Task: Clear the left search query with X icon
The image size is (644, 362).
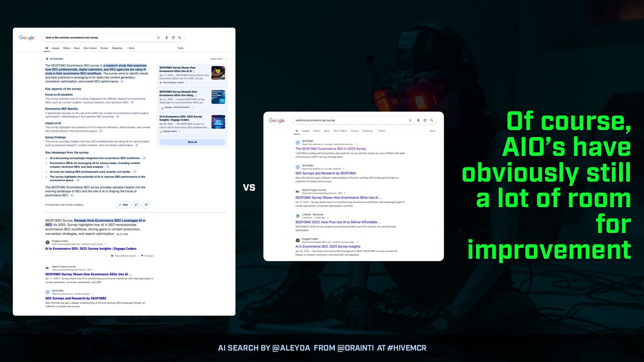Action: (158, 38)
